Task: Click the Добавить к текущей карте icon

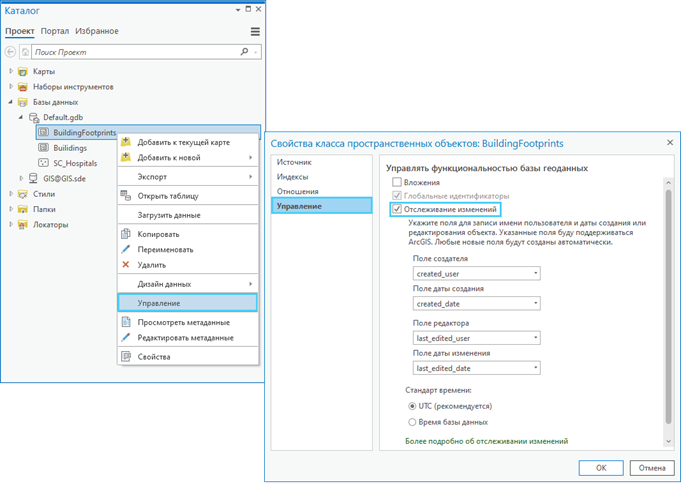Action: [126, 142]
